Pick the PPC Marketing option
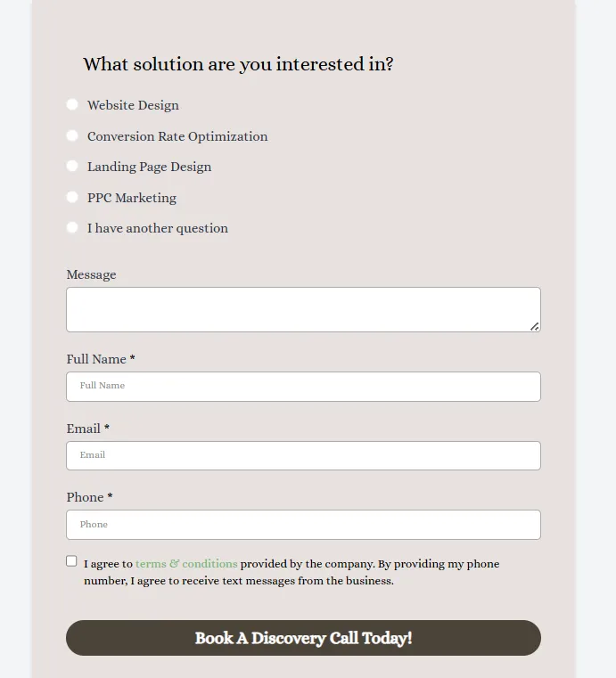616x678 pixels. click(72, 197)
